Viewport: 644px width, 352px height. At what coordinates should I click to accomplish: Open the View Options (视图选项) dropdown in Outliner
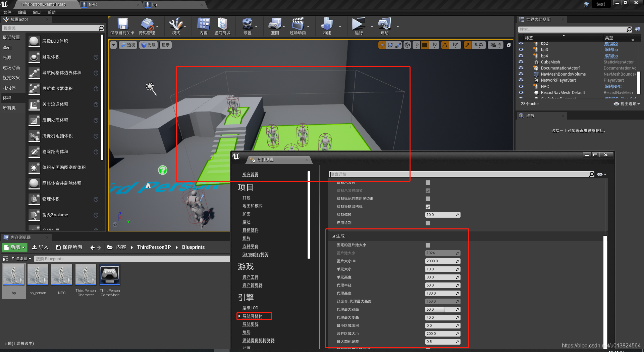[x=627, y=104]
